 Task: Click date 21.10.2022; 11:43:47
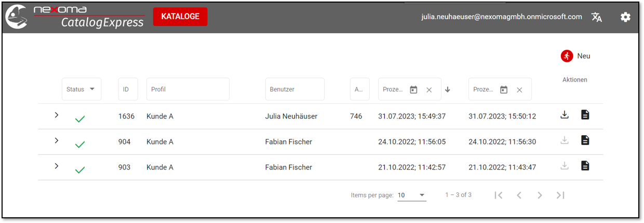(x=502, y=167)
